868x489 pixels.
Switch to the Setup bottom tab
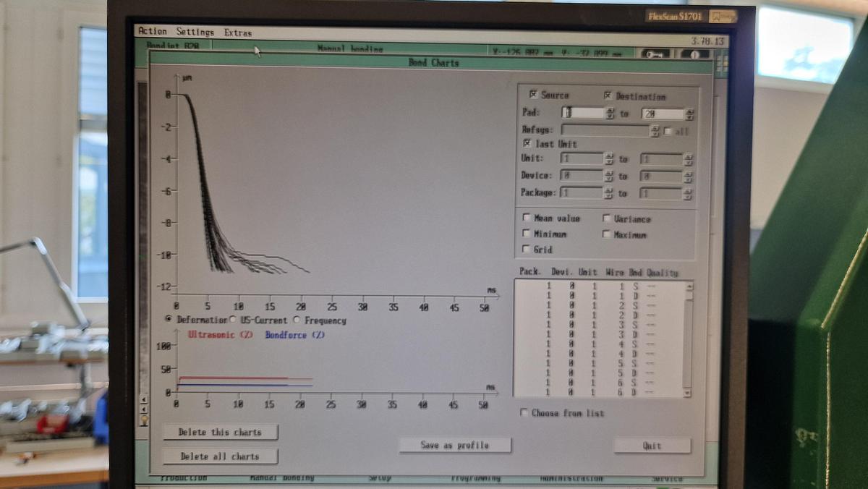point(380,477)
